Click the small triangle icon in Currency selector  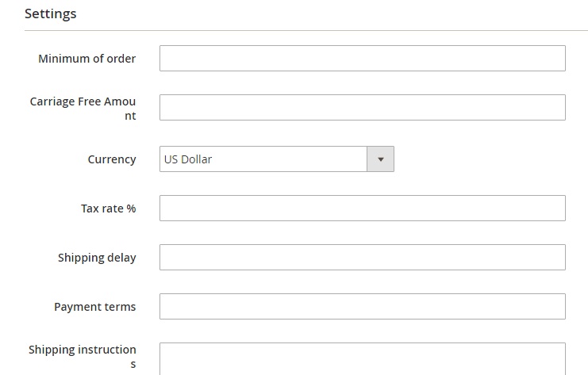click(381, 159)
